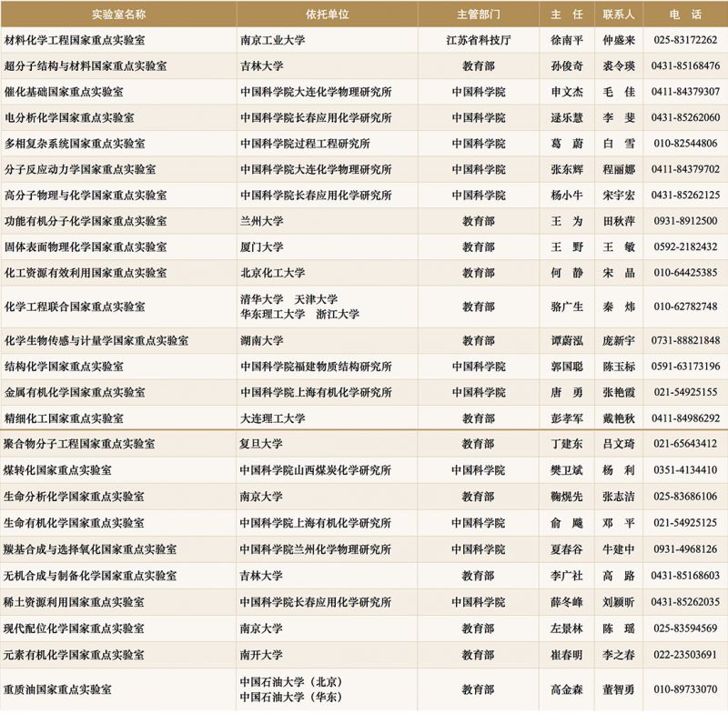Screen dimensions: 728x714
Task: Click phone number 010-89733070
Action: point(686,689)
